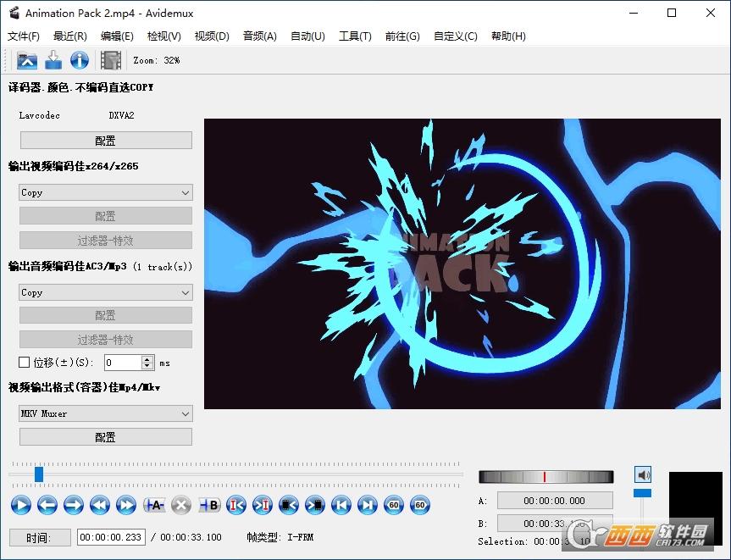Go to the first frame
Image resolution: width=731 pixels, height=560 pixels.
tap(341, 505)
